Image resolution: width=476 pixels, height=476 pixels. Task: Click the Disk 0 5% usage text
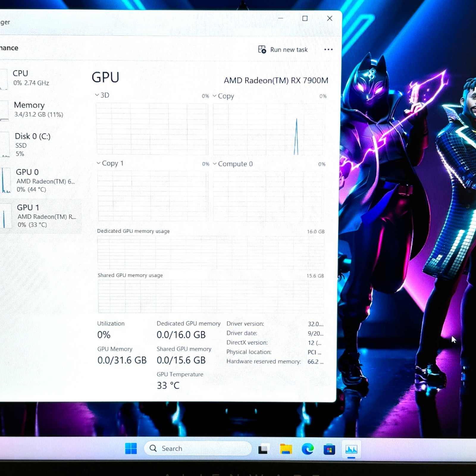tap(20, 154)
